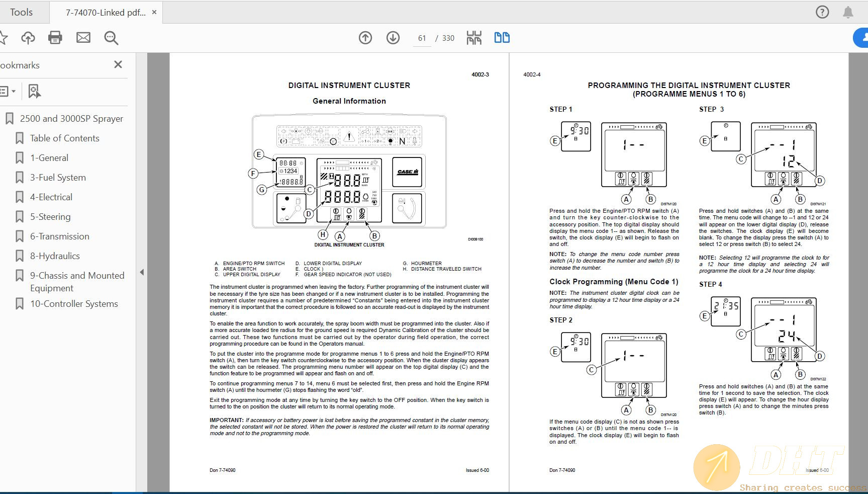Viewport: 868px width, 494px height.
Task: Switch to the Tools tab
Action: (21, 12)
